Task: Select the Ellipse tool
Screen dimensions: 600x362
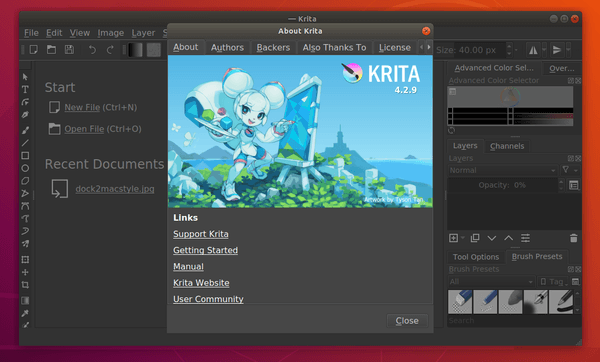Action: pyautogui.click(x=25, y=168)
